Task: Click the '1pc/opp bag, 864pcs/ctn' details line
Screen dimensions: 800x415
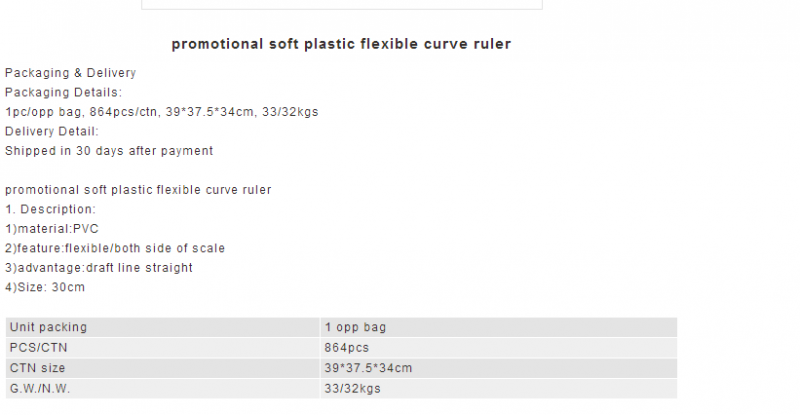Action: click(162, 112)
